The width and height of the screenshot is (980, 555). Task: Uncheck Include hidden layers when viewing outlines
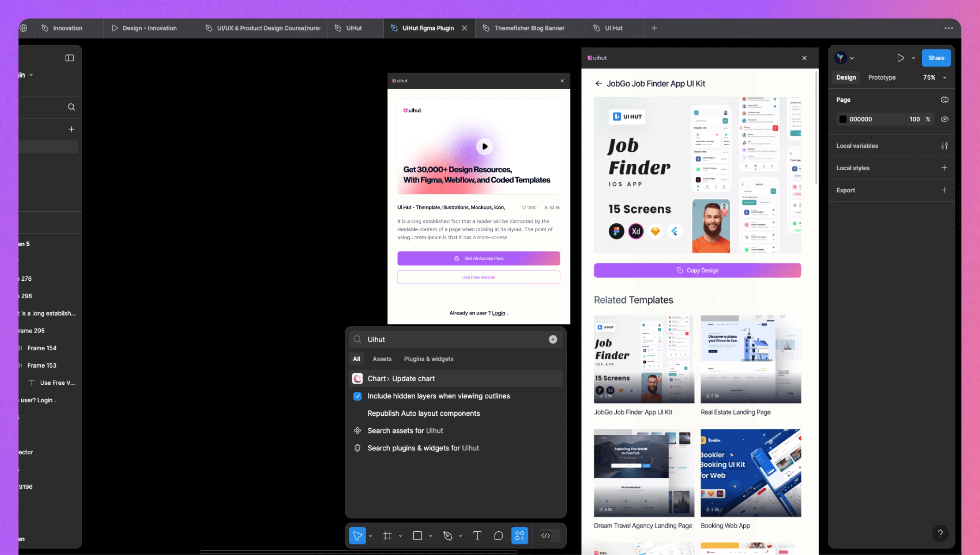coord(357,396)
